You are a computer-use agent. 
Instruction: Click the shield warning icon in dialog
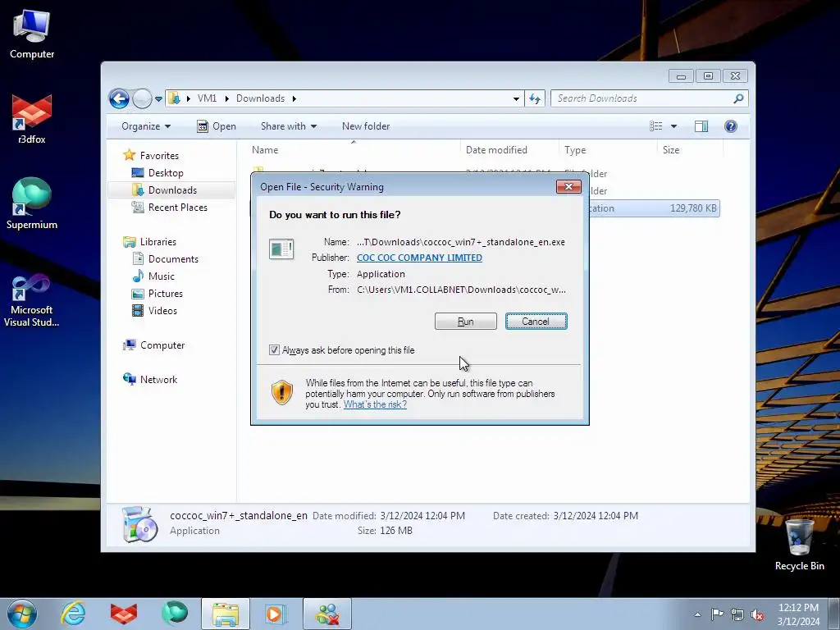(x=282, y=393)
